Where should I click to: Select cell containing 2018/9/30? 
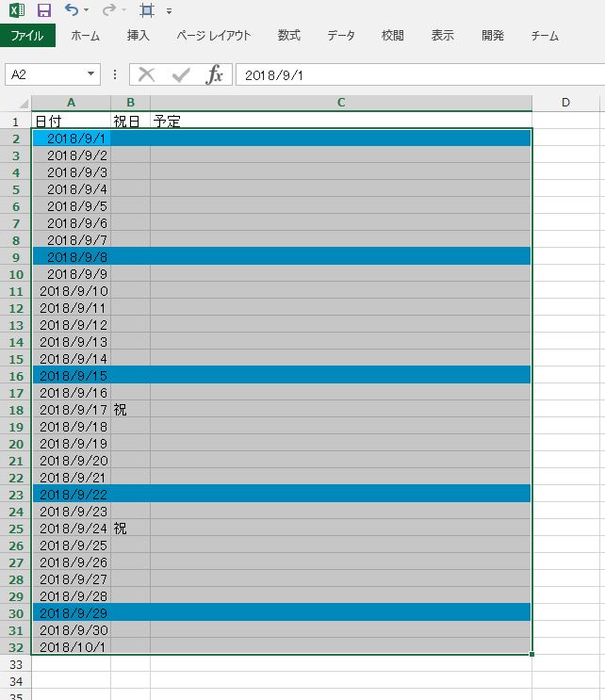pos(72,630)
